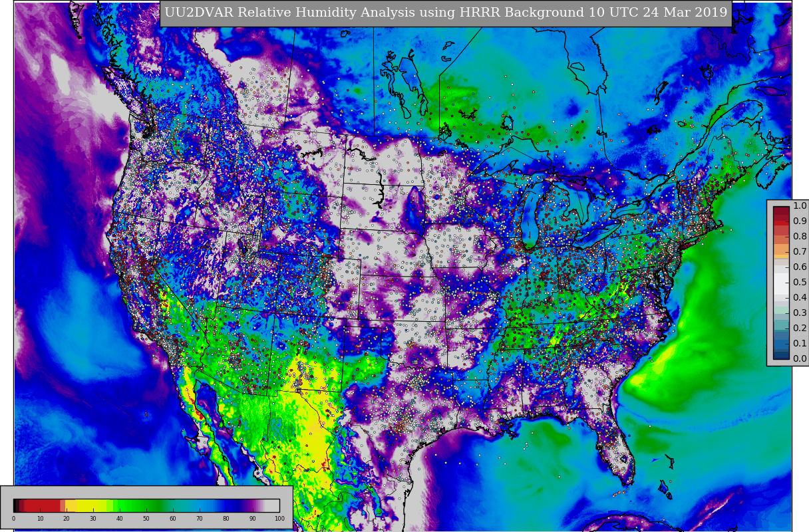The image size is (809, 532).
Task: Click the 80 tick label on humidity colorbar
Action: [x=226, y=519]
